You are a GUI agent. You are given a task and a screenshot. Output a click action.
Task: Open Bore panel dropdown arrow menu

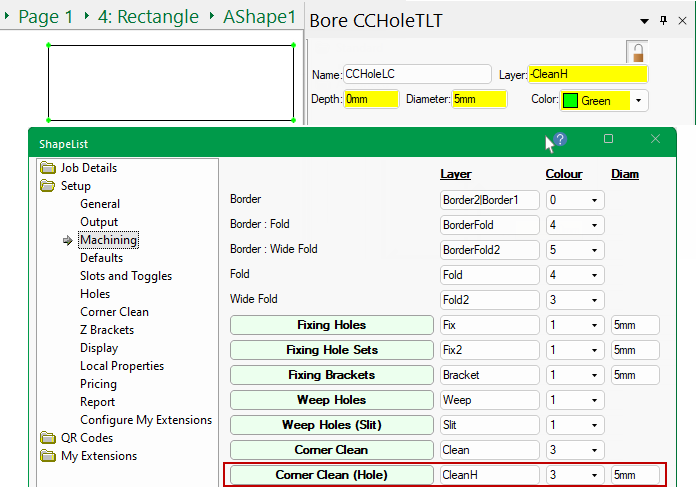click(x=643, y=21)
